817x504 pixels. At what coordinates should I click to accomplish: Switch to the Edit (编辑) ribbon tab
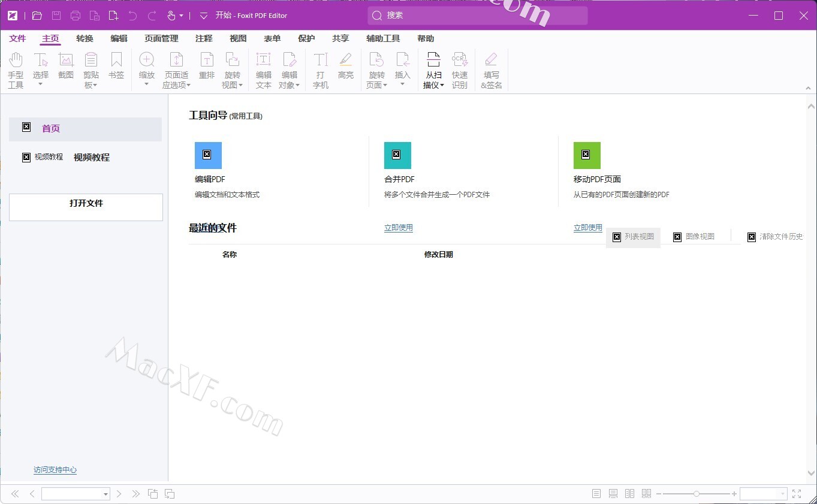[119, 38]
